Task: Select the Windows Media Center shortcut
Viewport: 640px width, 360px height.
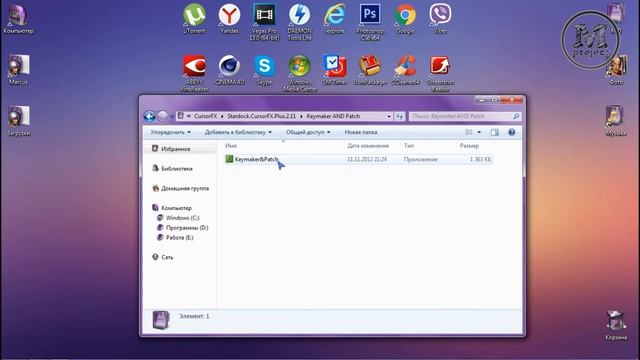Action: click(300, 73)
